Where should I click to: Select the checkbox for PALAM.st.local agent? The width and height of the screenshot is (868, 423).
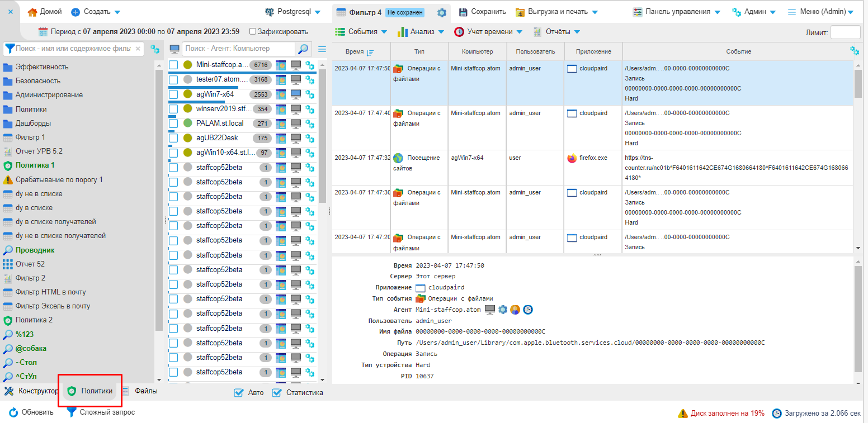[173, 123]
